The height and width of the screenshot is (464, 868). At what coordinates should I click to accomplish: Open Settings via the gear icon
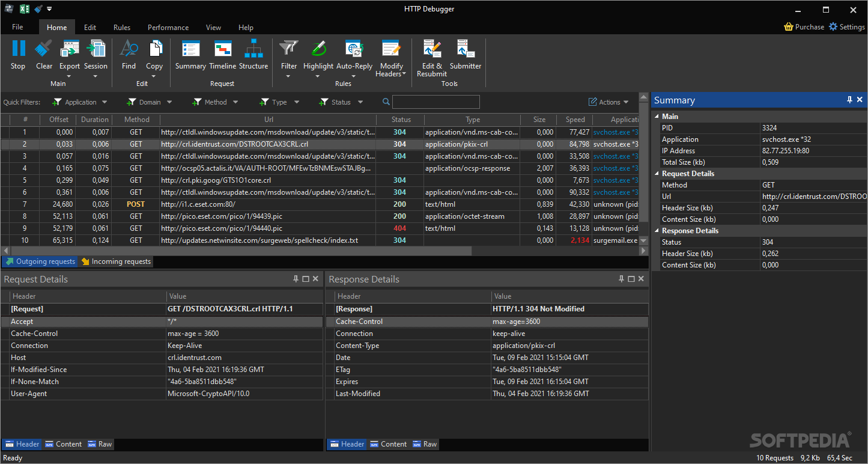[833, 27]
